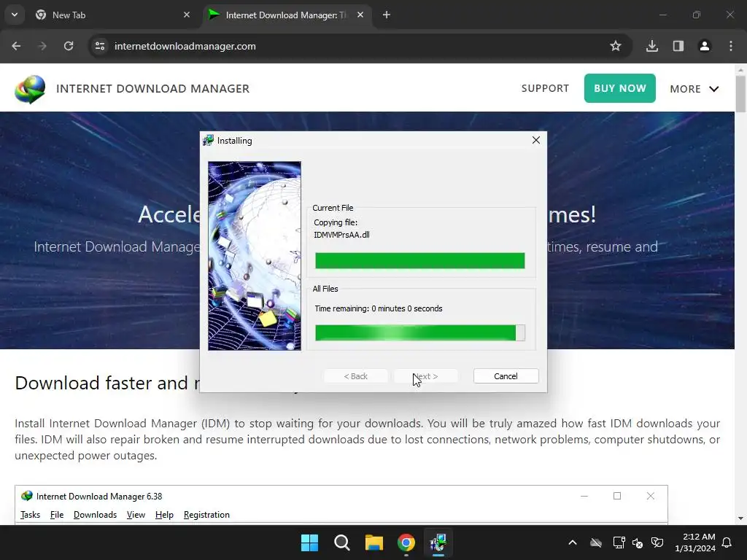The width and height of the screenshot is (747, 560).
Task: Open Tasks menu in IDM 6.38 preview
Action: point(30,515)
